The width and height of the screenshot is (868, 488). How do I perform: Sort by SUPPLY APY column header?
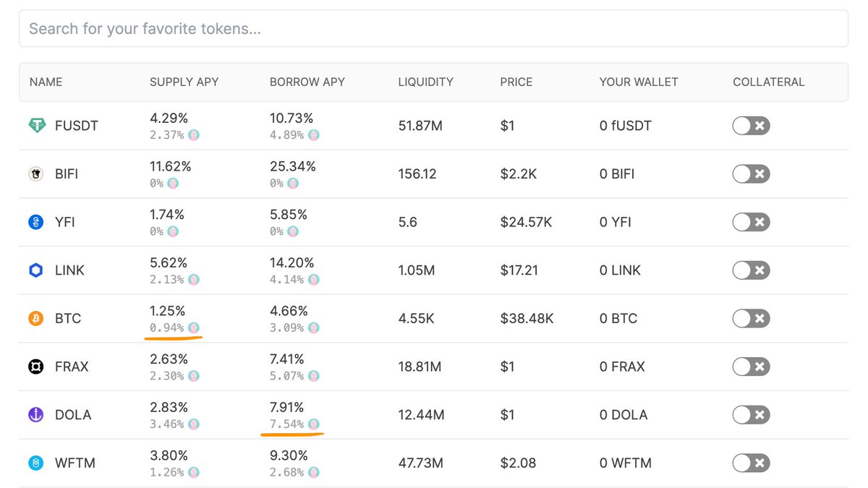click(184, 82)
